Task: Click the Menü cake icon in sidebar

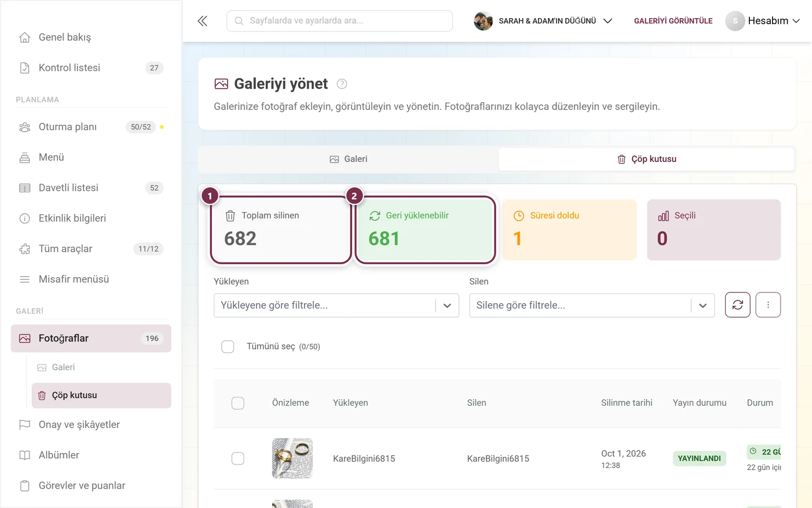Action: (x=25, y=157)
